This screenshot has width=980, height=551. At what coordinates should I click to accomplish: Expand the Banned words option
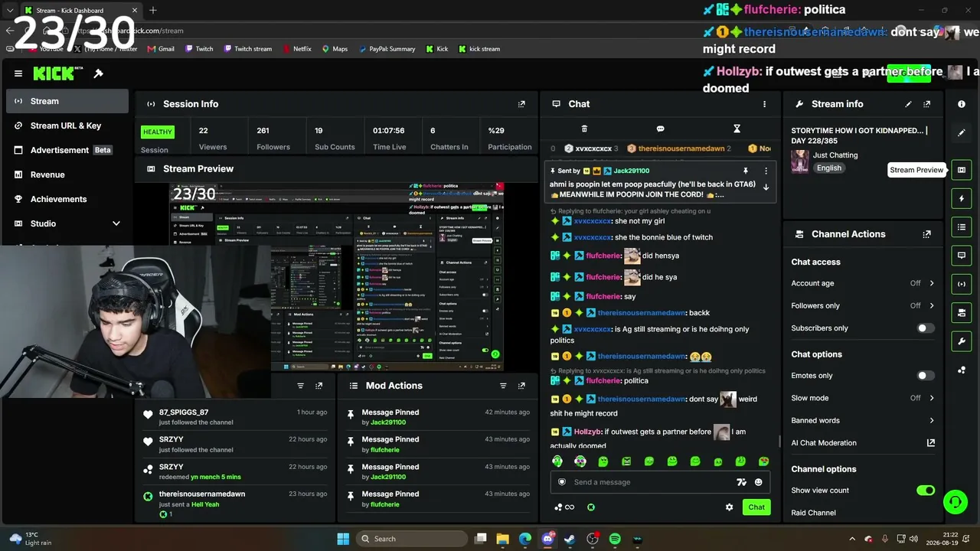click(932, 420)
